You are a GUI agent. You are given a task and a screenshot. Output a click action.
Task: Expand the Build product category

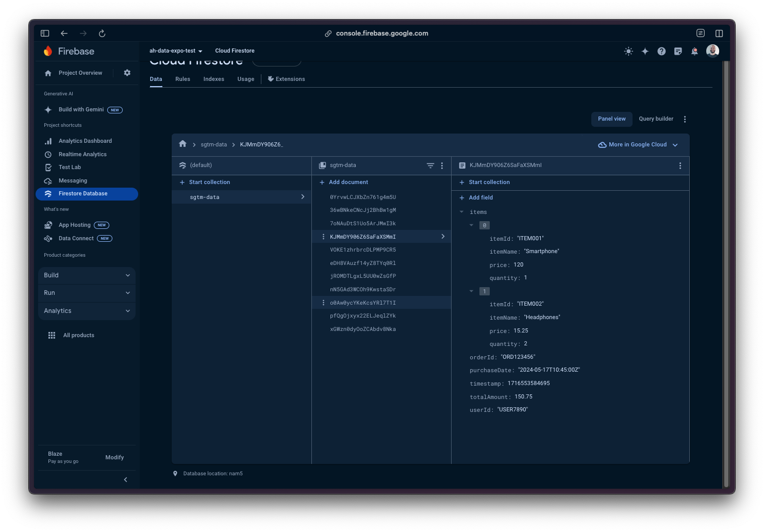(87, 275)
